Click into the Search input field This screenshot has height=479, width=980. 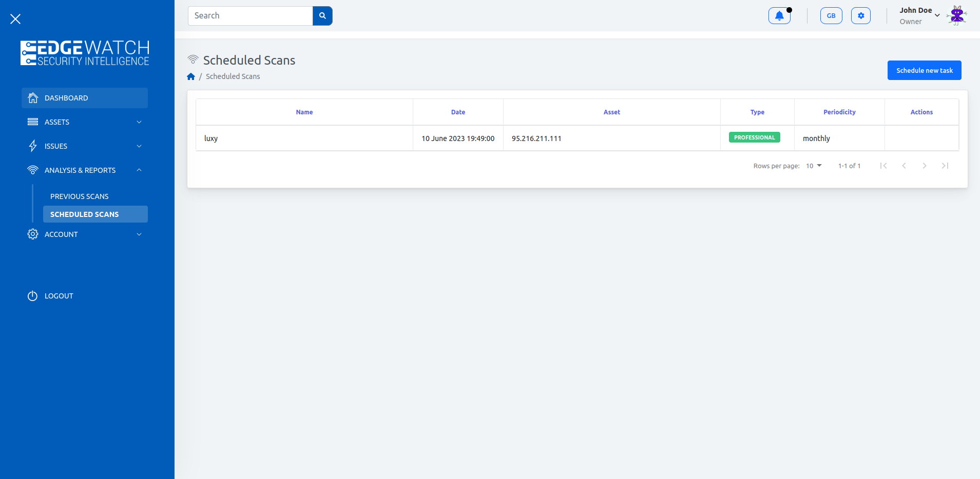[x=251, y=16]
